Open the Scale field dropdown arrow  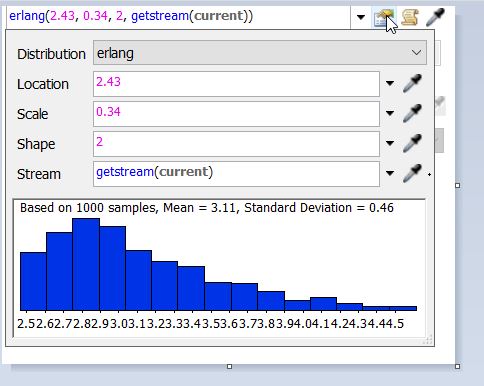click(390, 113)
